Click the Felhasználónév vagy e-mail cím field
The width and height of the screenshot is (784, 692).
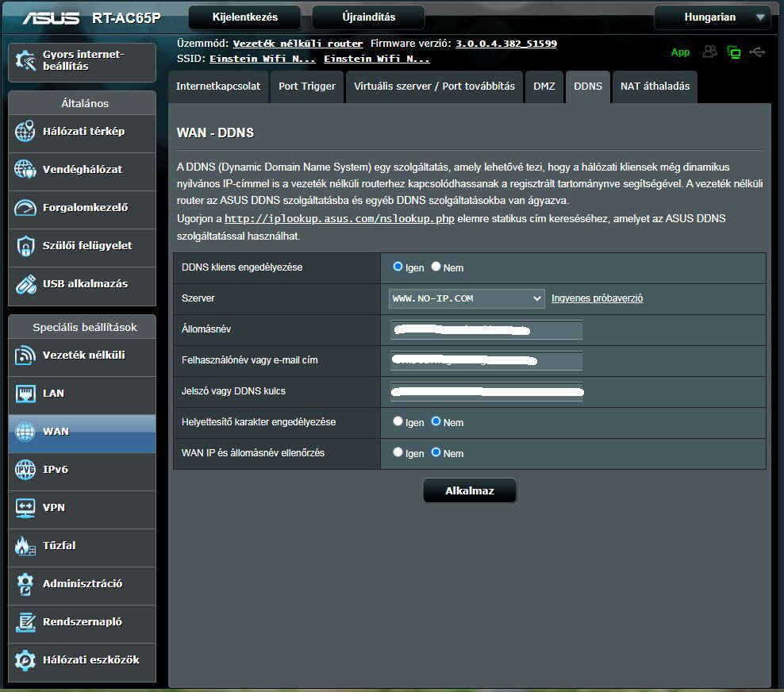486,361
